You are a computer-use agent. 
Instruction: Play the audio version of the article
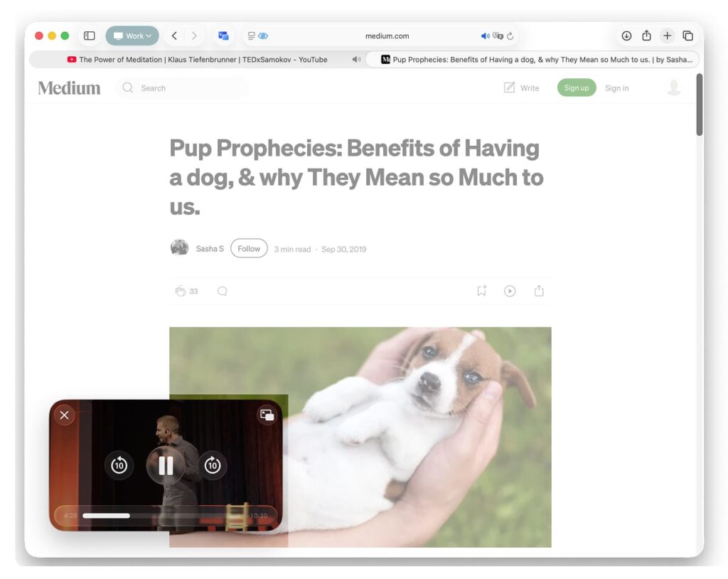click(x=510, y=290)
